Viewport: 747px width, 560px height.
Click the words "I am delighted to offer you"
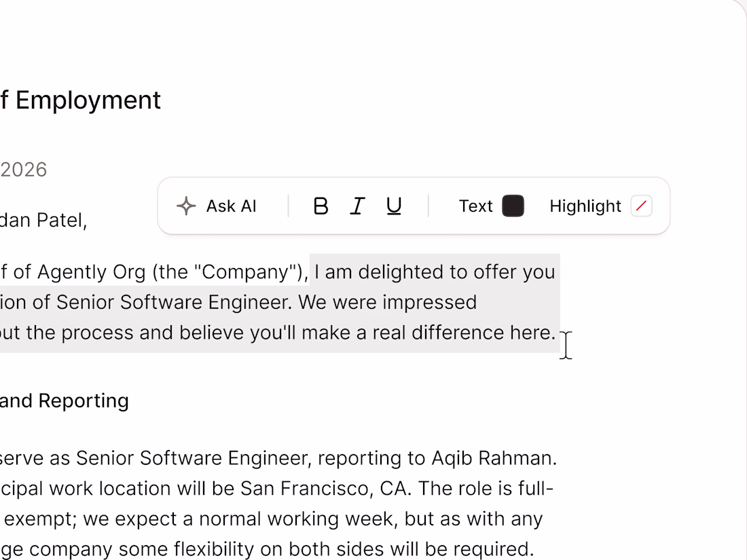point(435,272)
